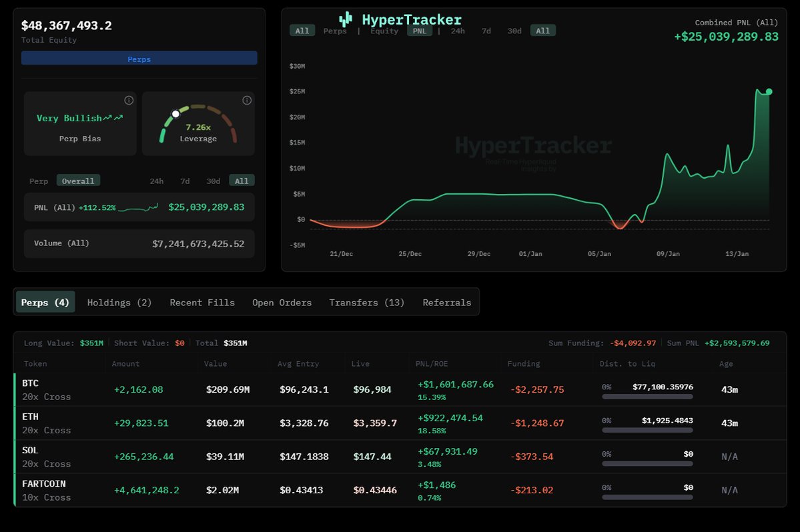Click SOL liquidation distance progress bar
The width and height of the screenshot is (800, 532).
[x=647, y=464]
